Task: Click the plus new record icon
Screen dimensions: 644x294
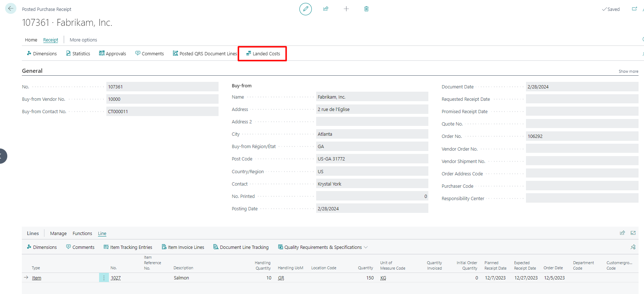Action: click(x=346, y=9)
